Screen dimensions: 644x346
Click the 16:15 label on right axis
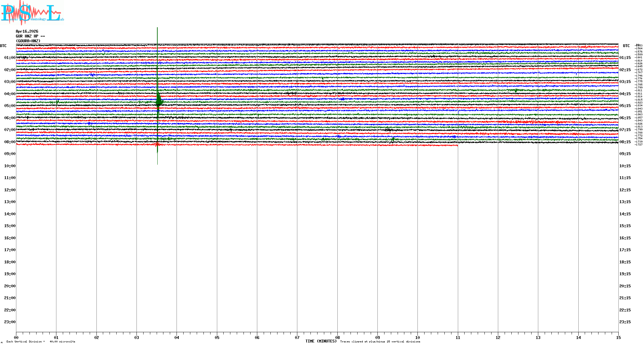click(x=625, y=238)
